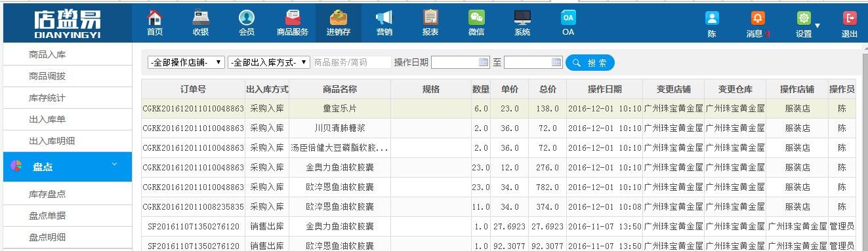Screen dimensions: 868x251
Task: Open calendar icon for end date
Action: click(557, 62)
